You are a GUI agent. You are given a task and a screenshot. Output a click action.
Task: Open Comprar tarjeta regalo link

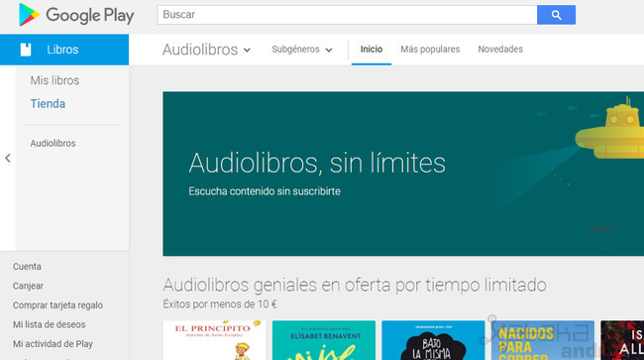57,305
